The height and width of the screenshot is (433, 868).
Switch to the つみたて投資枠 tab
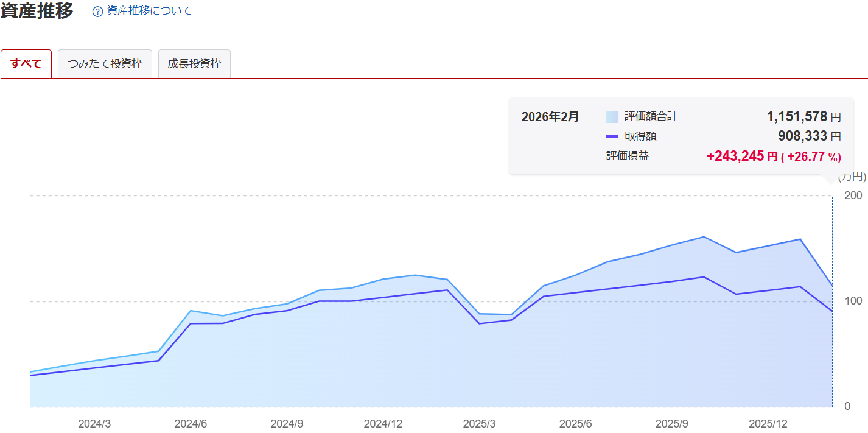point(105,64)
